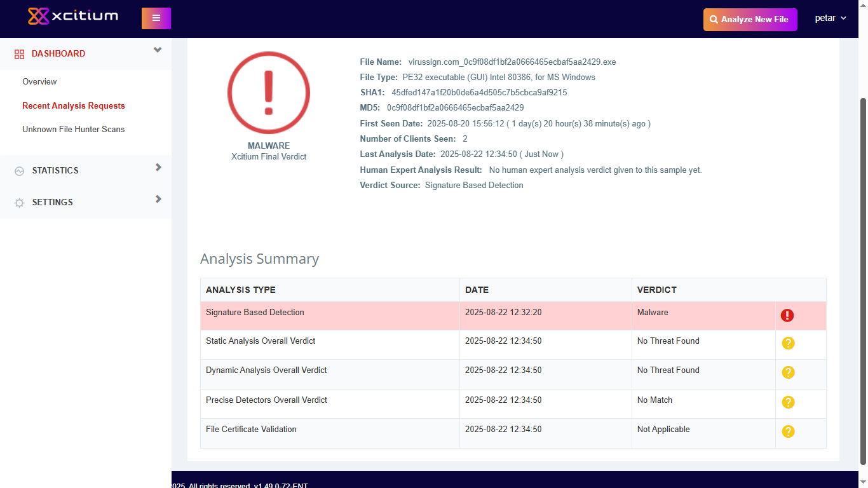Click the Analysis Summary heading
This screenshot has height=488, width=868.
tap(259, 259)
